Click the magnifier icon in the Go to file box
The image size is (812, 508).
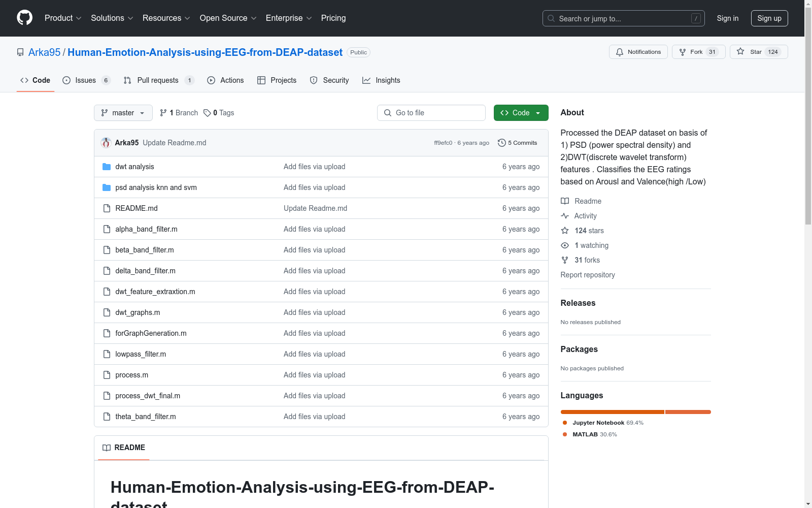(x=388, y=113)
